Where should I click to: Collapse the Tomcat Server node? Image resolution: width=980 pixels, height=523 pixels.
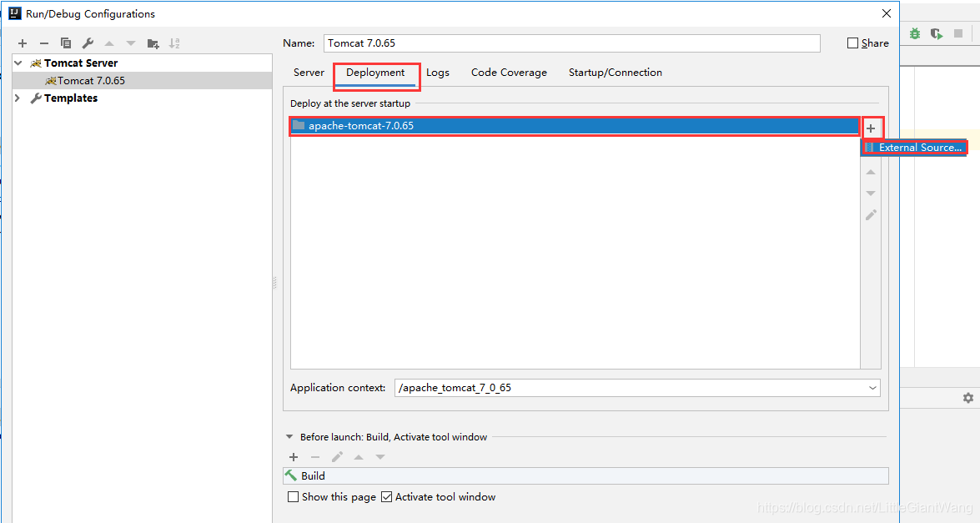point(18,62)
